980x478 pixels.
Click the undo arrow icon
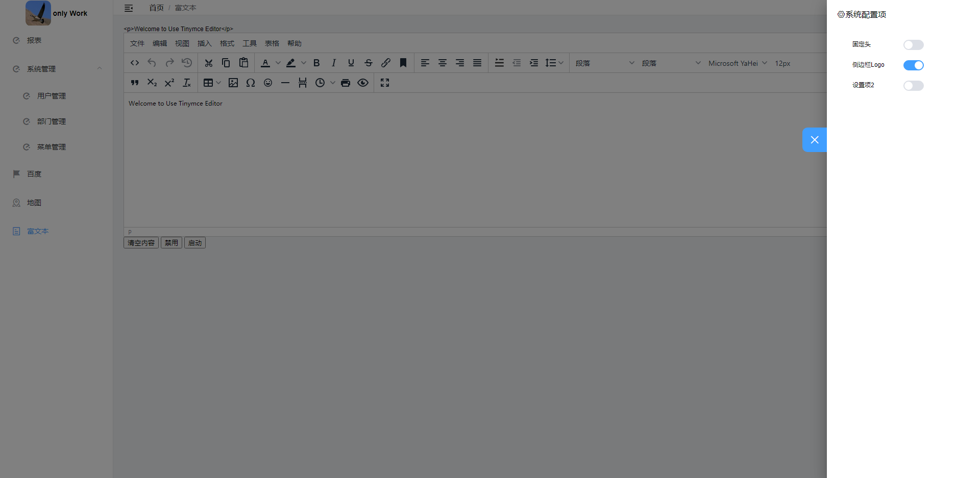point(152,63)
